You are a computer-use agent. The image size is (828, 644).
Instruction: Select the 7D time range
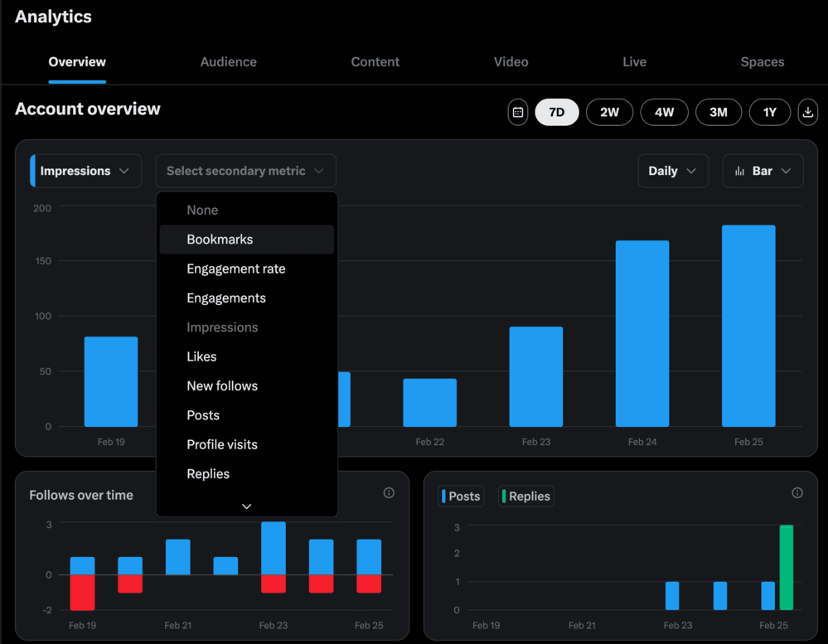click(557, 113)
